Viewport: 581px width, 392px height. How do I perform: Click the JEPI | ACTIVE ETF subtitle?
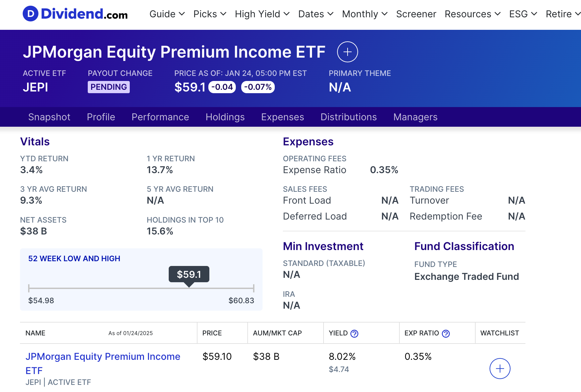(58, 382)
